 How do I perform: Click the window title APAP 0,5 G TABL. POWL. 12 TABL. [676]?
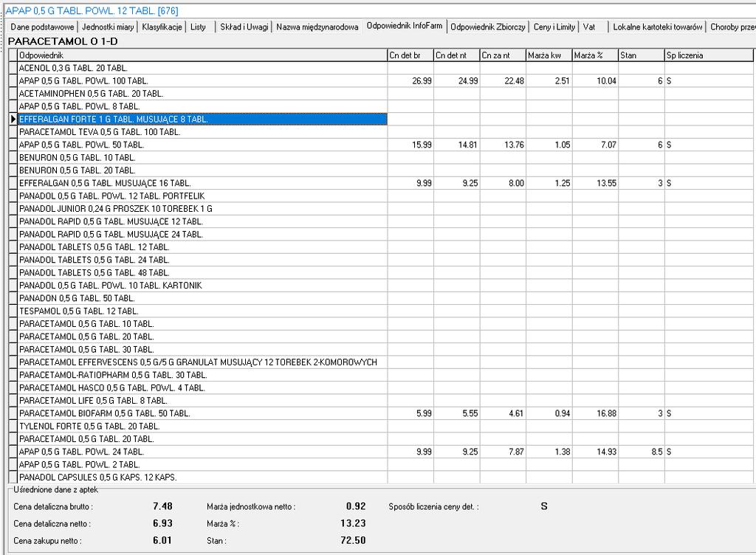(x=92, y=10)
